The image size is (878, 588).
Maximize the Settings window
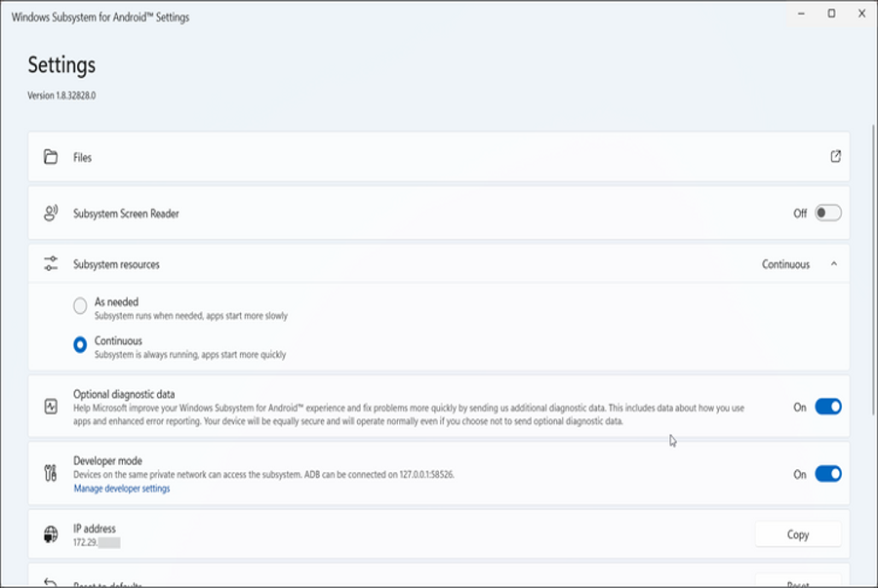pyautogui.click(x=831, y=14)
